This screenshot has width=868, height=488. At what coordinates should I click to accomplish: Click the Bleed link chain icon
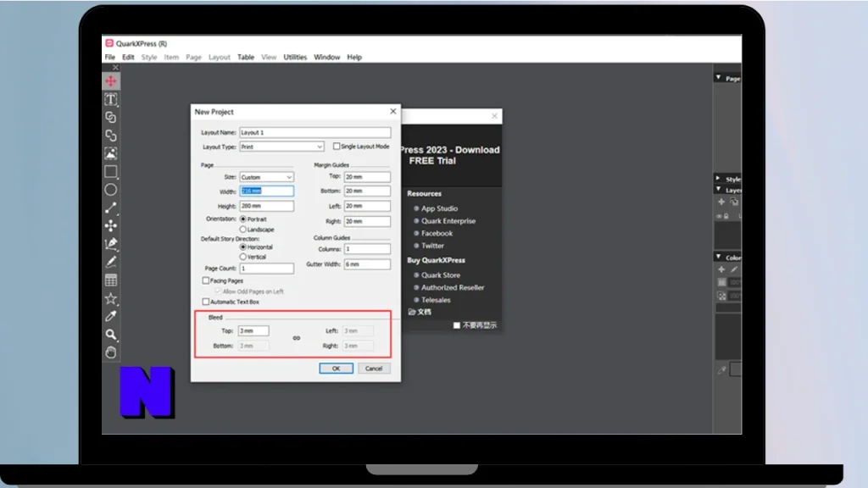point(296,338)
